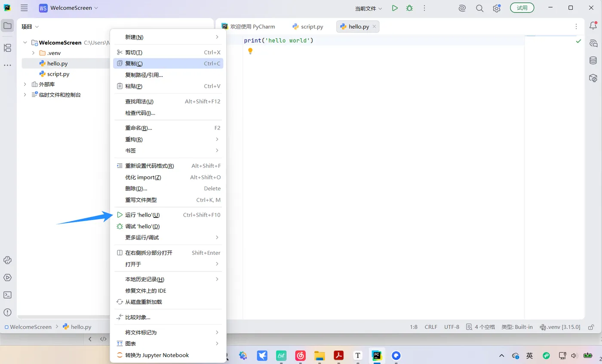602x364 pixels.
Task: Open the WelcomeScreen project dropdown
Action: [x=69, y=8]
